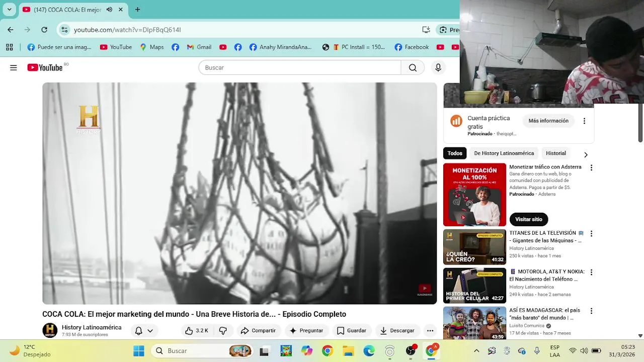644x362 pixels.
Task: Reload the current page
Action: (44, 30)
